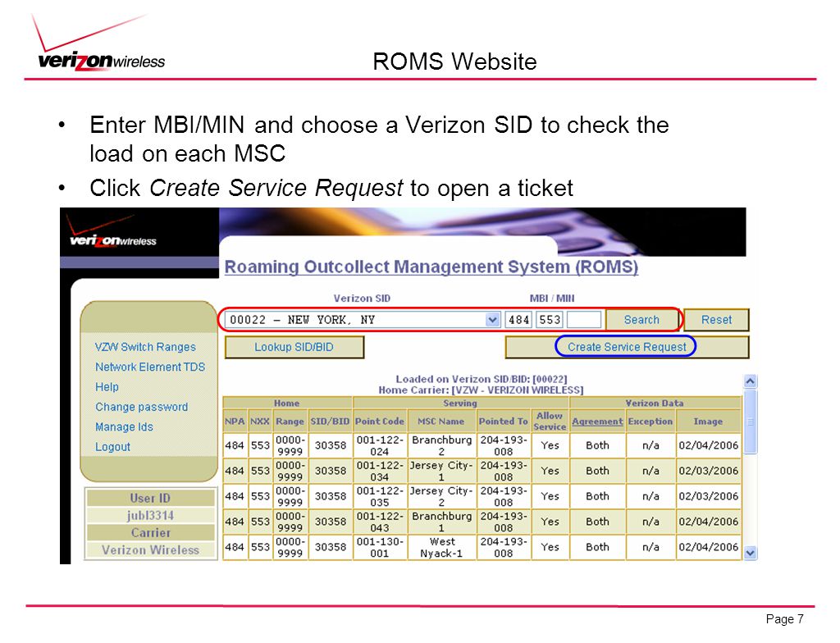840x643 pixels.
Task: Click point code 001-130-001 cell
Action: (379, 548)
